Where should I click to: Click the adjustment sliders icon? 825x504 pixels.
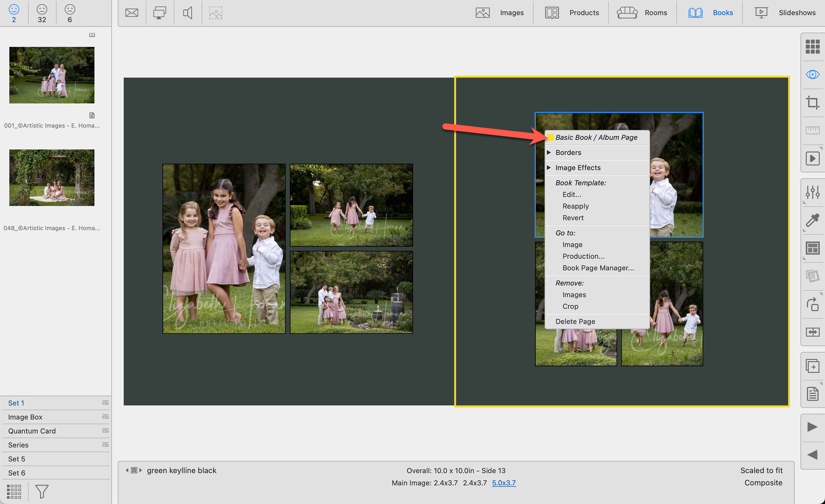click(x=812, y=192)
